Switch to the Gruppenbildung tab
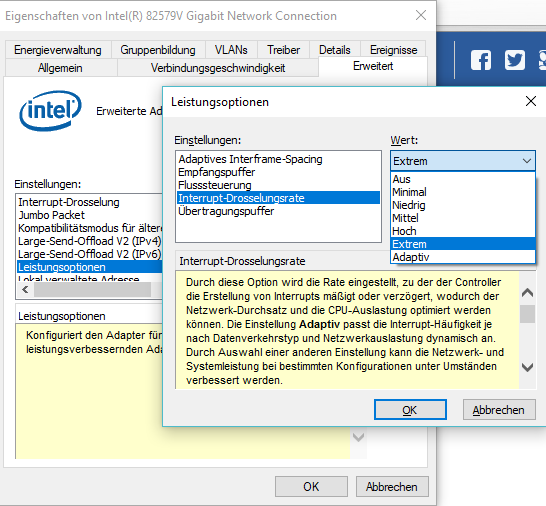Image resolution: width=546 pixels, height=506 pixels. click(158, 50)
